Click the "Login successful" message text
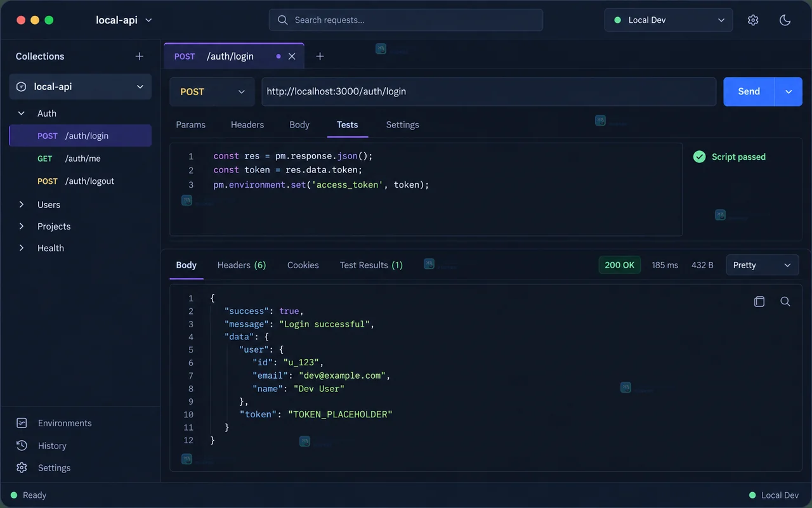Image resolution: width=812 pixels, height=508 pixels. (x=324, y=324)
